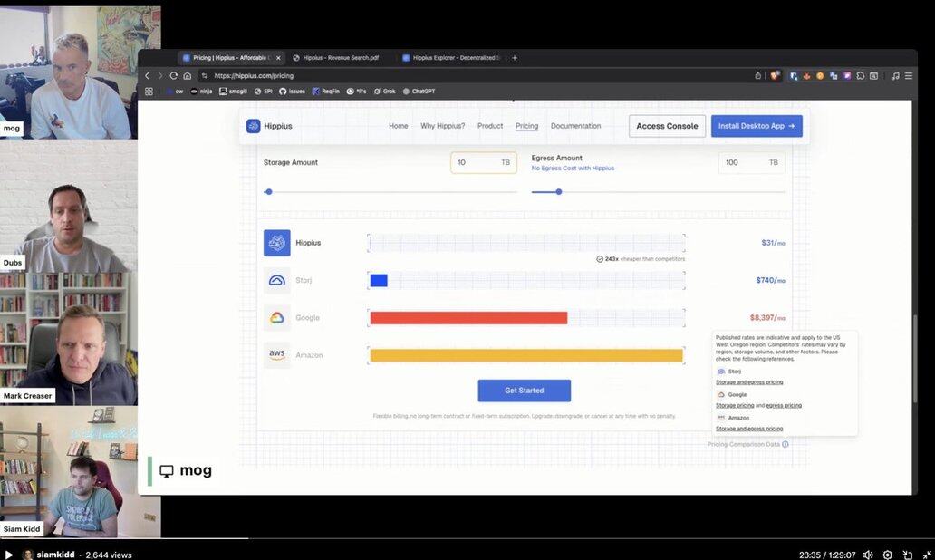The height and width of the screenshot is (560, 935).
Task: Exit fullscreen on the video player
Action: (x=927, y=555)
